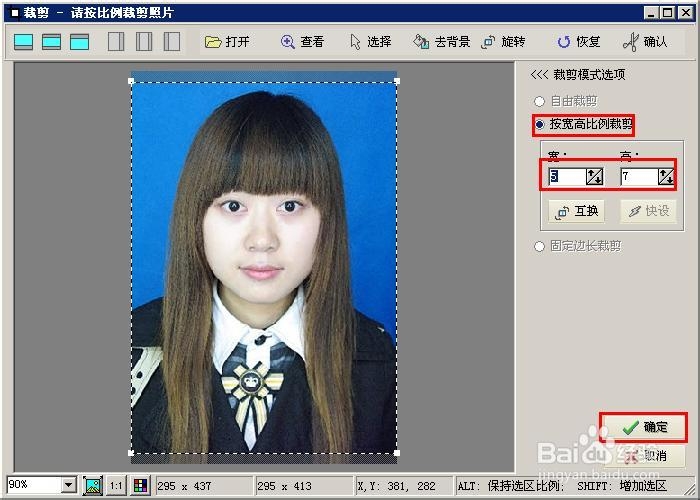
Task: Click 互换 to swap width and height
Action: coord(576,211)
